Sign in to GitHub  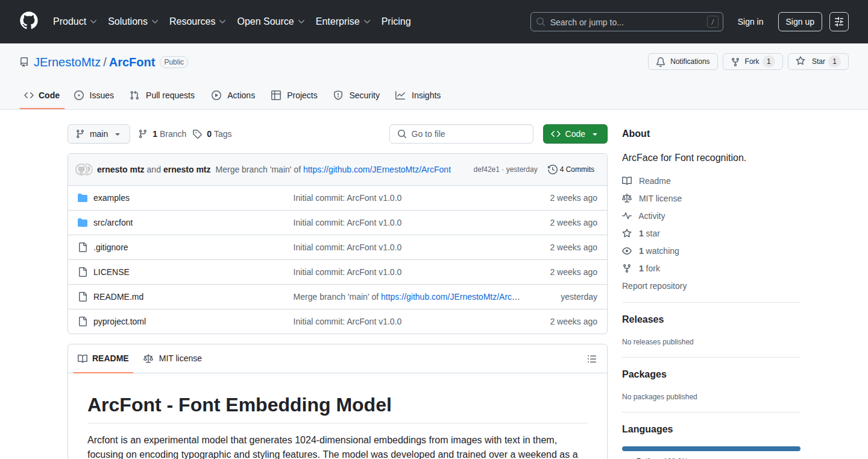coord(750,22)
